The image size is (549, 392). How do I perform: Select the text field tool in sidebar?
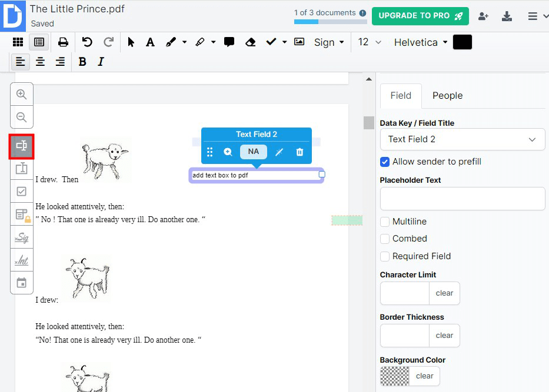point(22,146)
